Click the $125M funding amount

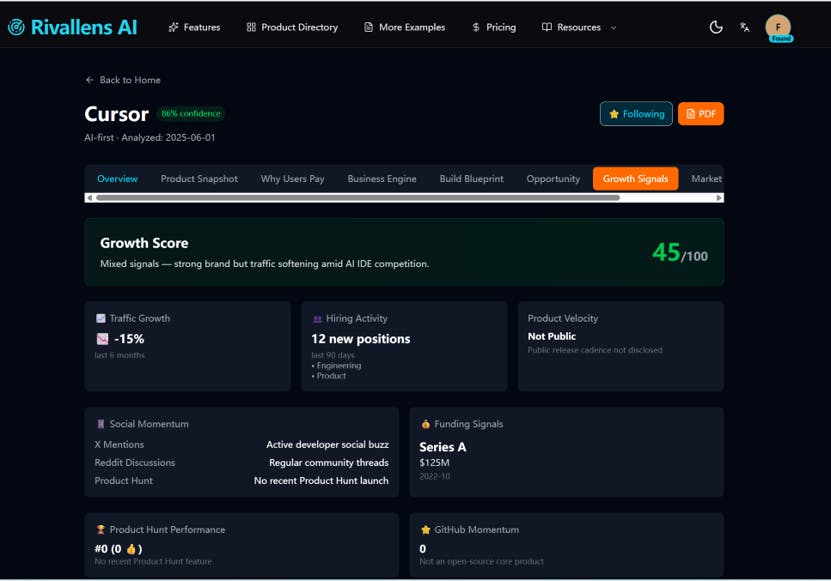435,463
